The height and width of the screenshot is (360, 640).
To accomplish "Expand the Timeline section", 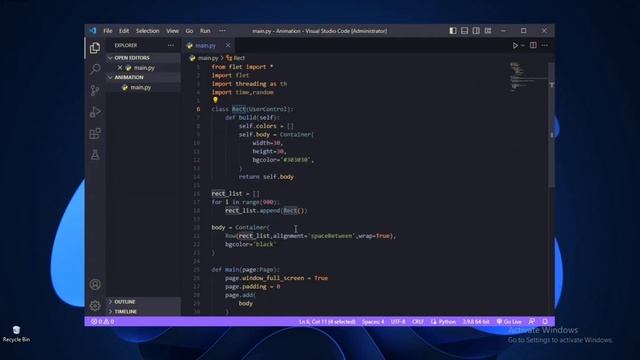I will tap(143, 311).
